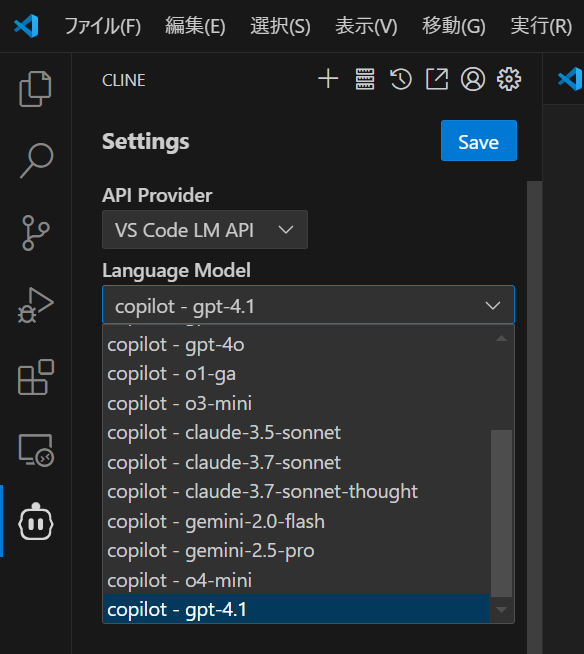Open Cline settings gear icon
This screenshot has height=654, width=584.
[509, 79]
